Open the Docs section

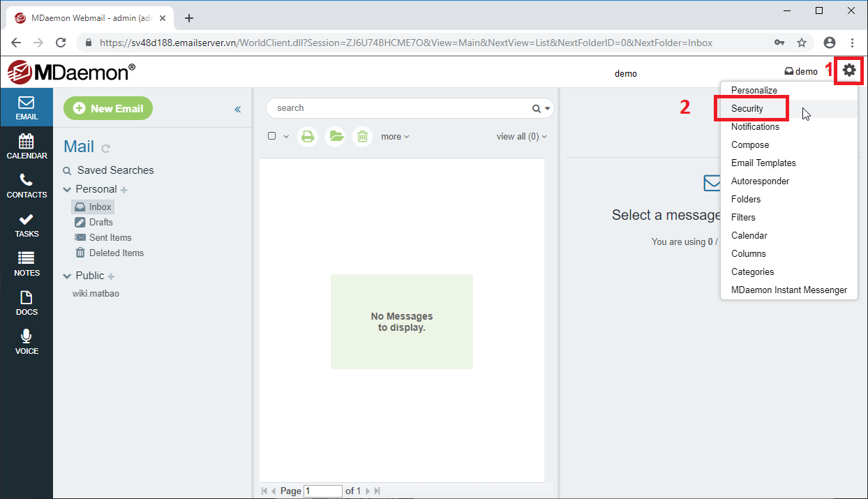[27, 302]
